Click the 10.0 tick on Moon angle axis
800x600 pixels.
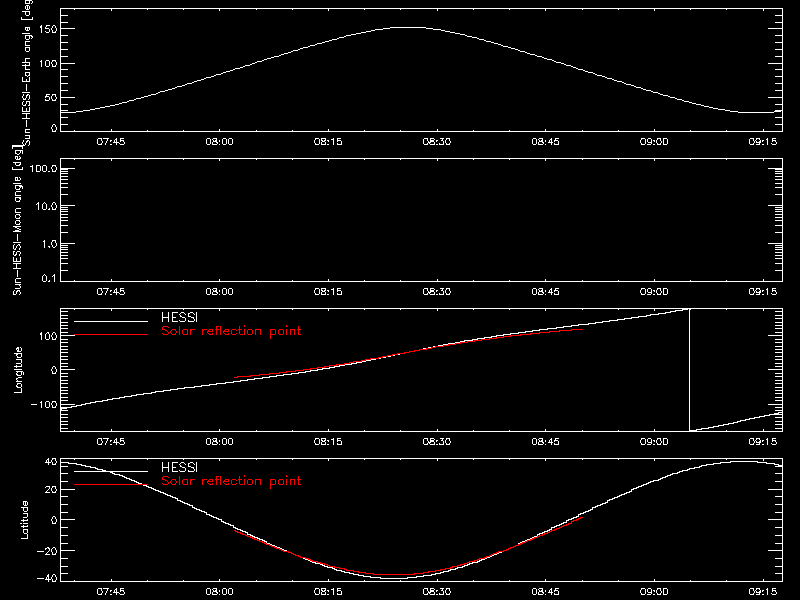coord(45,206)
